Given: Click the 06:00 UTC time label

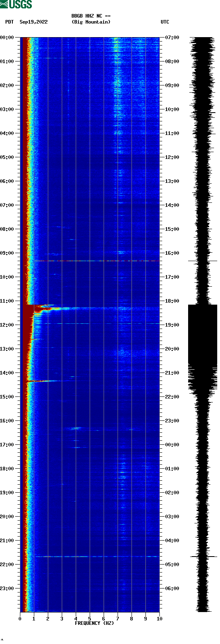Looking at the screenshot, I should (x=172, y=589).
